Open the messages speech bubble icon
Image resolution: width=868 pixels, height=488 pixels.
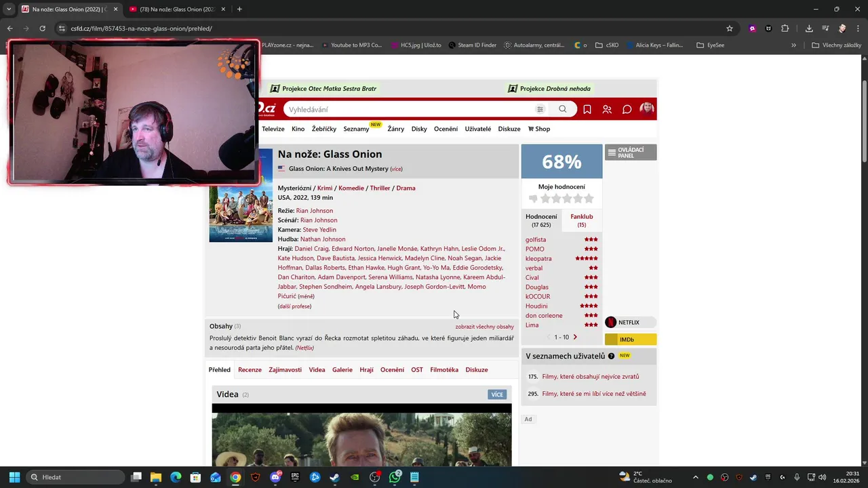(627, 109)
